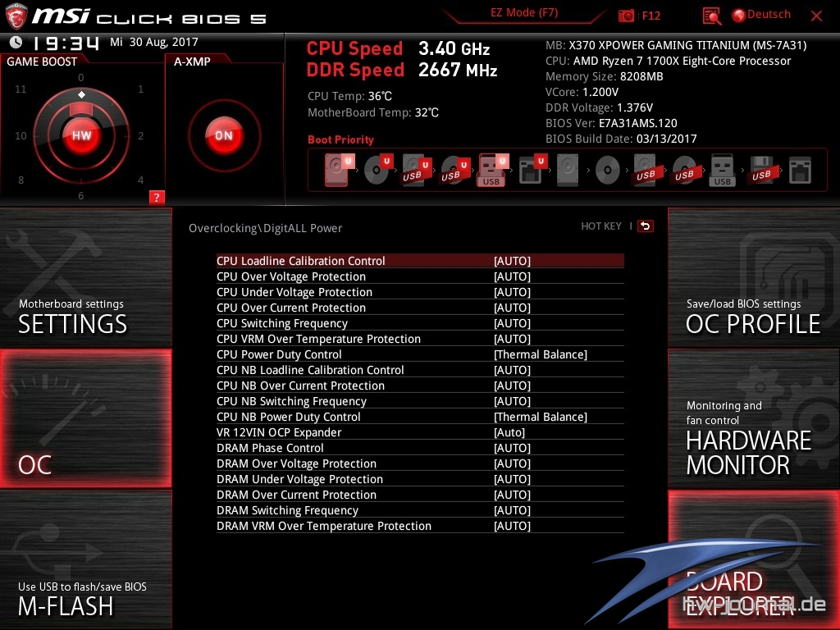Click the Boot Priority heading

(340, 139)
